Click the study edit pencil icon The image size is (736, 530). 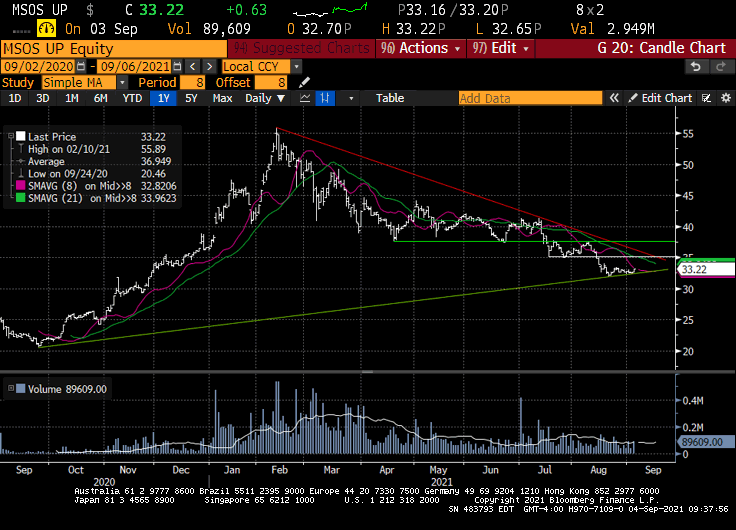tap(304, 83)
